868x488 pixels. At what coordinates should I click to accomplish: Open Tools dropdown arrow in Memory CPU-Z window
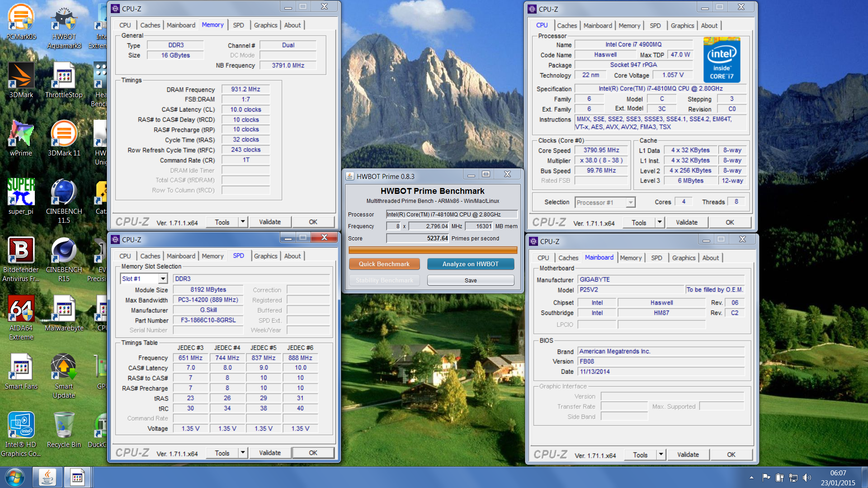[243, 222]
